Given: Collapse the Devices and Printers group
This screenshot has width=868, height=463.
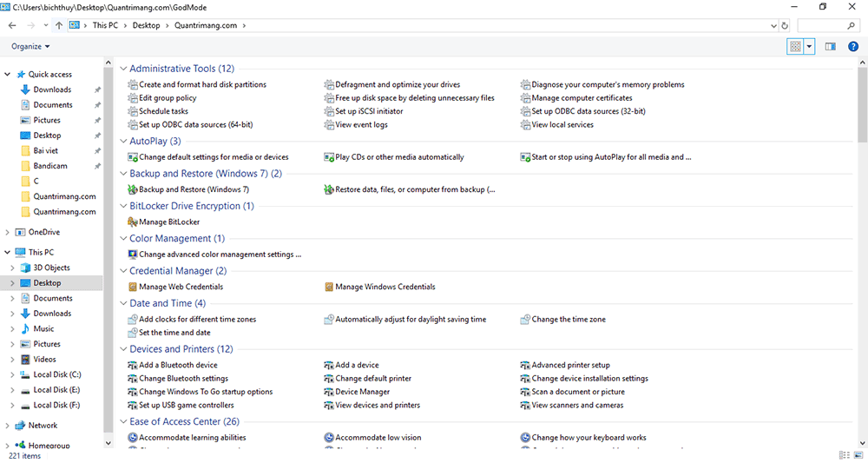Looking at the screenshot, I should [122, 349].
